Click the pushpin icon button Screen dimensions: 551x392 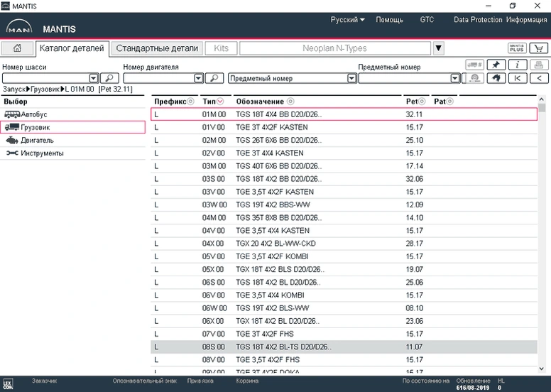[x=496, y=65]
